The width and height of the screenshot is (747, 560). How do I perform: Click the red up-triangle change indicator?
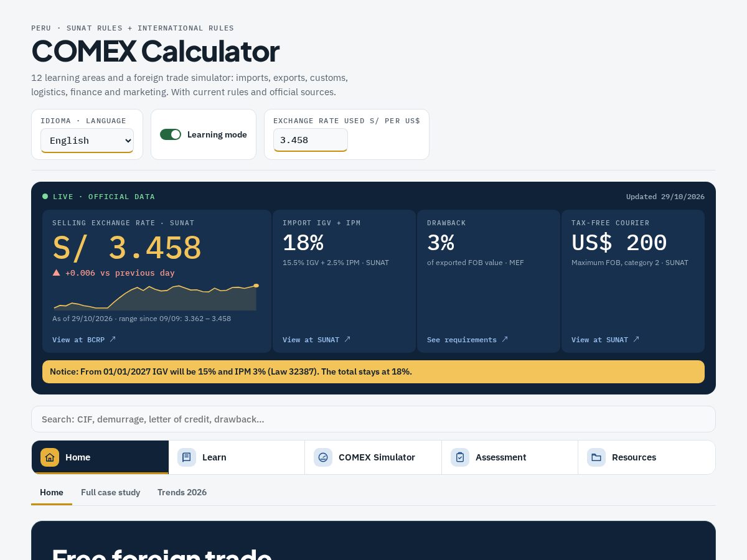(57, 273)
